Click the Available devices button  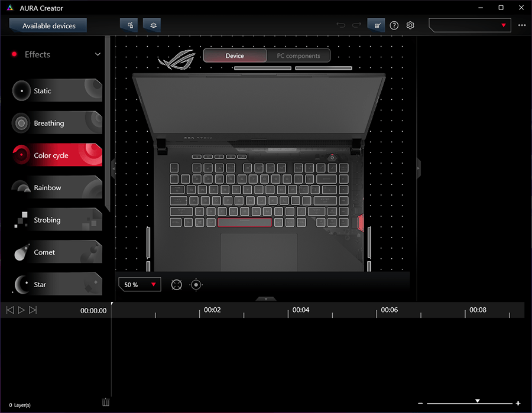pyautogui.click(x=48, y=25)
